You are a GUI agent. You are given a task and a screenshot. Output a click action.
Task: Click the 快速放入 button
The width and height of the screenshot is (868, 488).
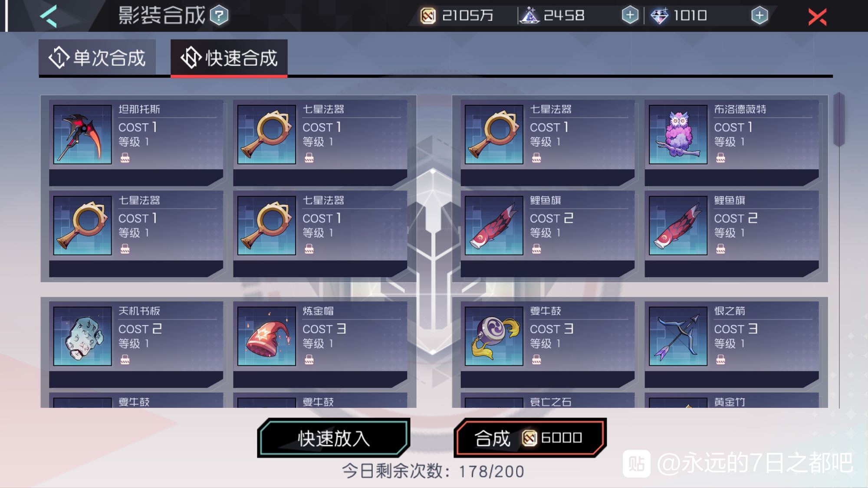coord(334,438)
